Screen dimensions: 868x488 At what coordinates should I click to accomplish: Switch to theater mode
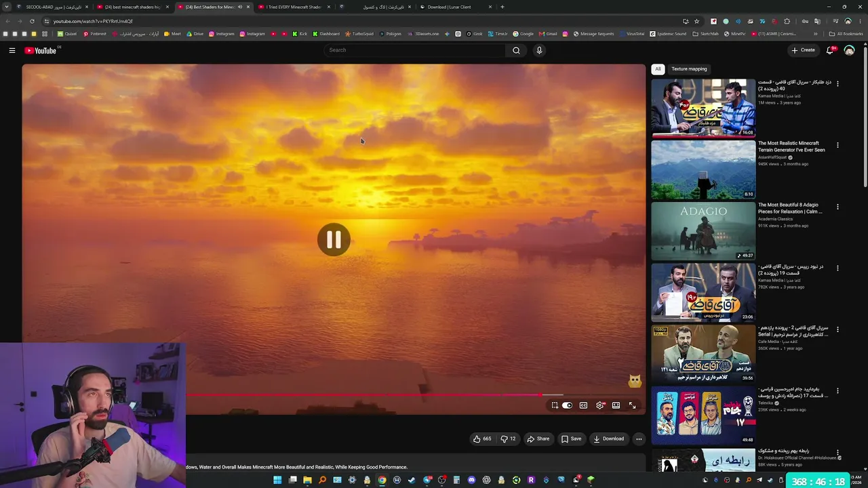[616, 405]
